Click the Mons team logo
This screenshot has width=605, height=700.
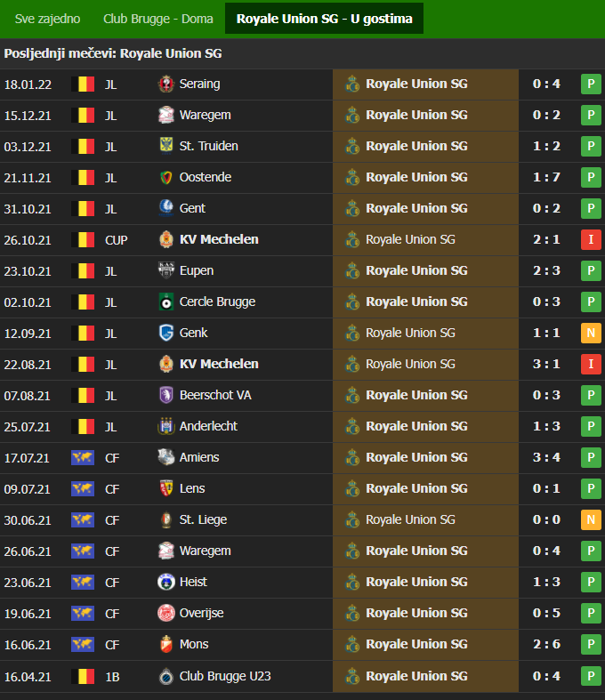coord(166,645)
